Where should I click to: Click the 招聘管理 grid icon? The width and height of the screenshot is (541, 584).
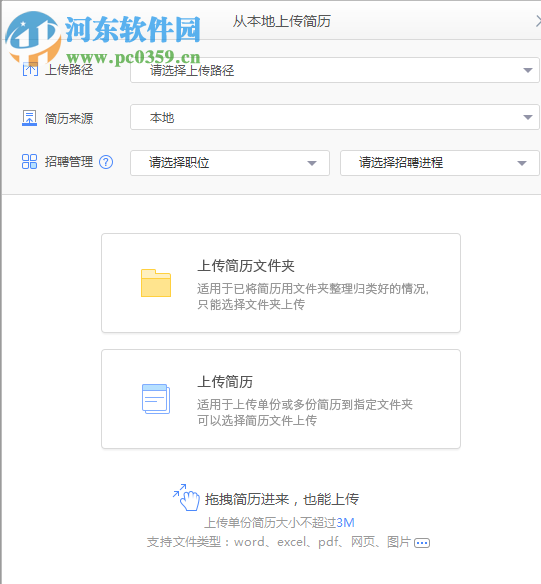(29, 162)
